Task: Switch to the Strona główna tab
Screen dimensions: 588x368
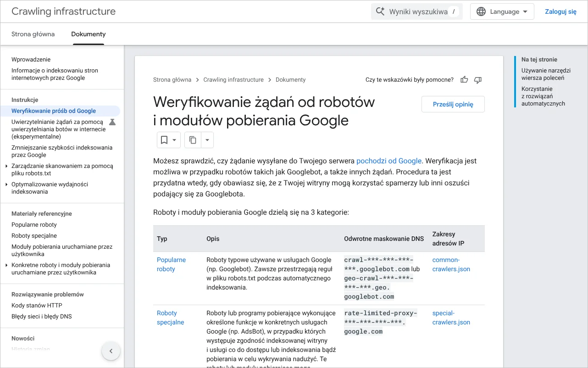Action: click(x=33, y=34)
